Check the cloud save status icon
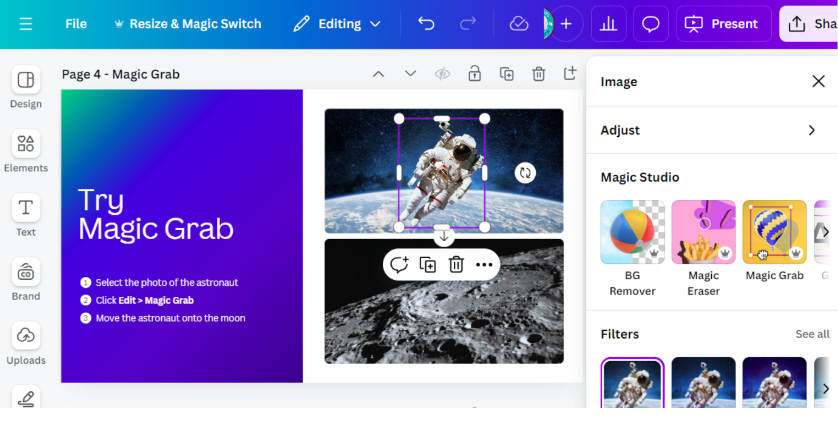Image resolution: width=838 pixels, height=424 pixels. 518,24
